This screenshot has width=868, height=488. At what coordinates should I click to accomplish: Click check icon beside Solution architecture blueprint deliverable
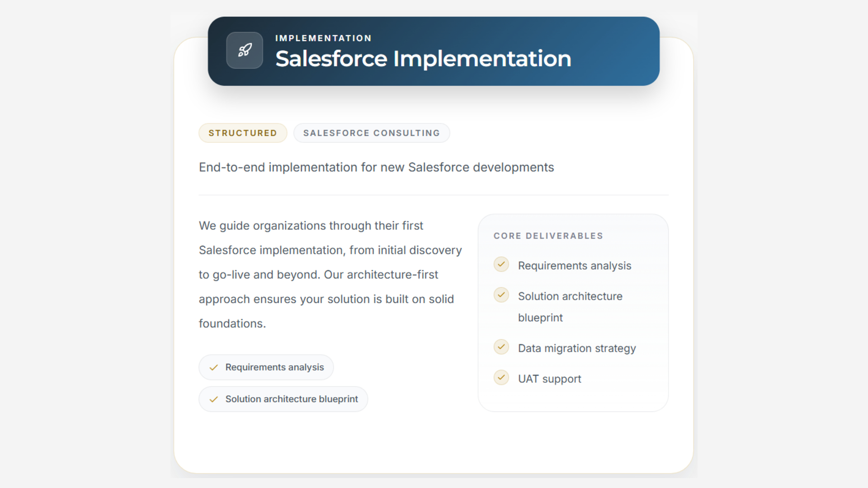[501, 295]
